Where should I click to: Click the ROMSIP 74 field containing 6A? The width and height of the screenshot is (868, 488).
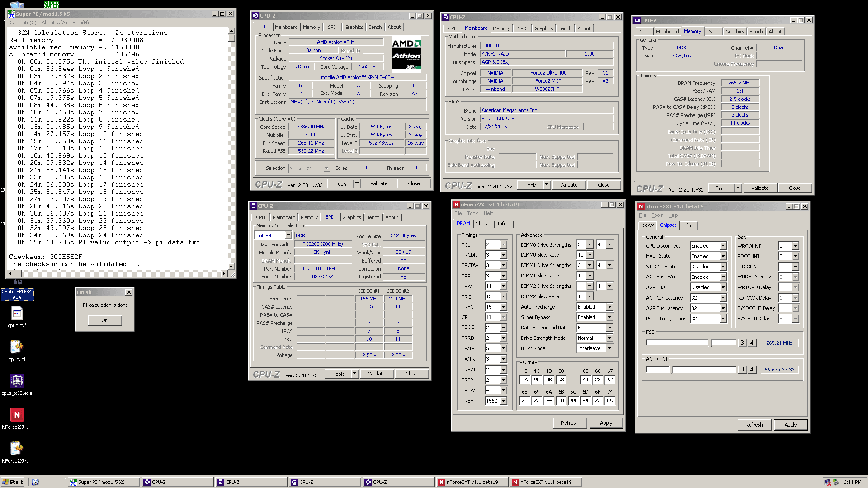610,401
